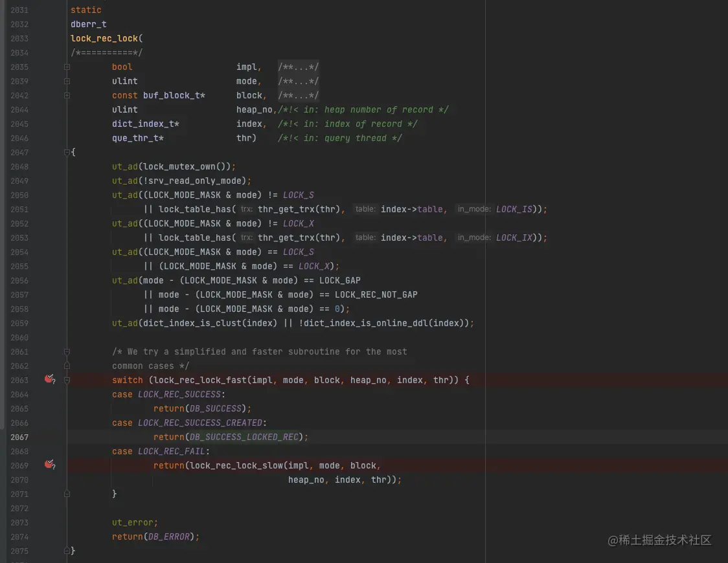Click DB_SUCCESS_LOCKED_REC return value
Image resolution: width=728 pixels, height=563 pixels.
tap(244, 437)
